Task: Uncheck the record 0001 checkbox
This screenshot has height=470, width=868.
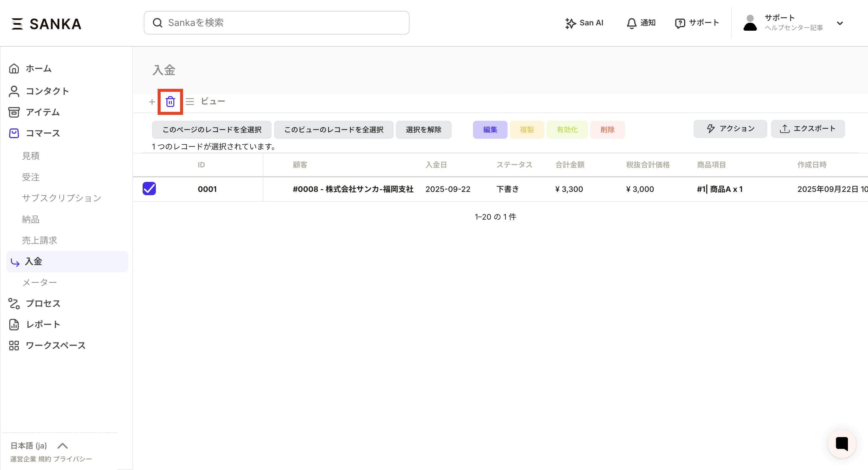Action: coord(149,189)
